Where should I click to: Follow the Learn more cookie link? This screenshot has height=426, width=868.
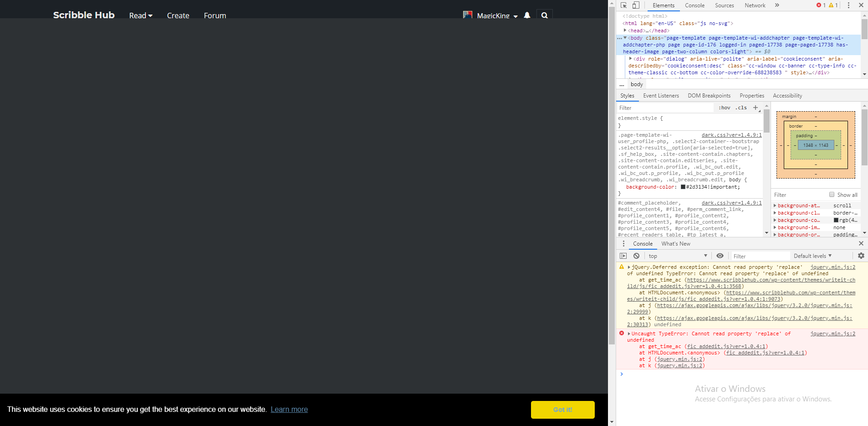pos(289,409)
